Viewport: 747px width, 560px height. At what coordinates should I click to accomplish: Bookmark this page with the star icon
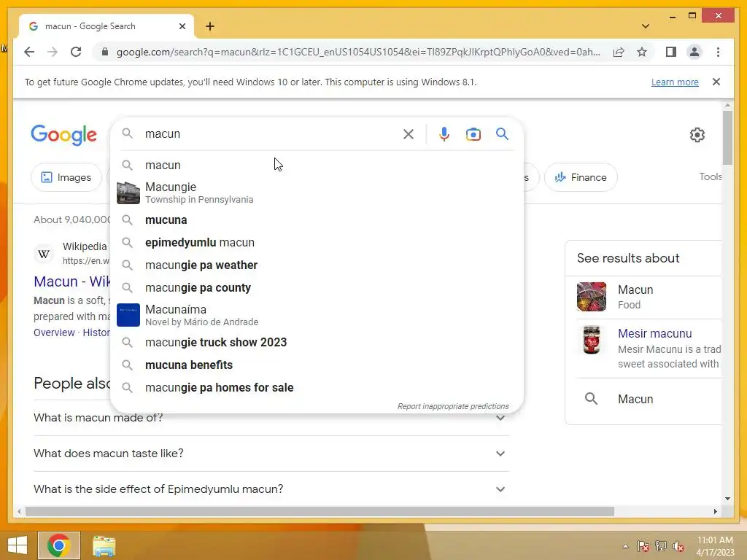pos(642,52)
